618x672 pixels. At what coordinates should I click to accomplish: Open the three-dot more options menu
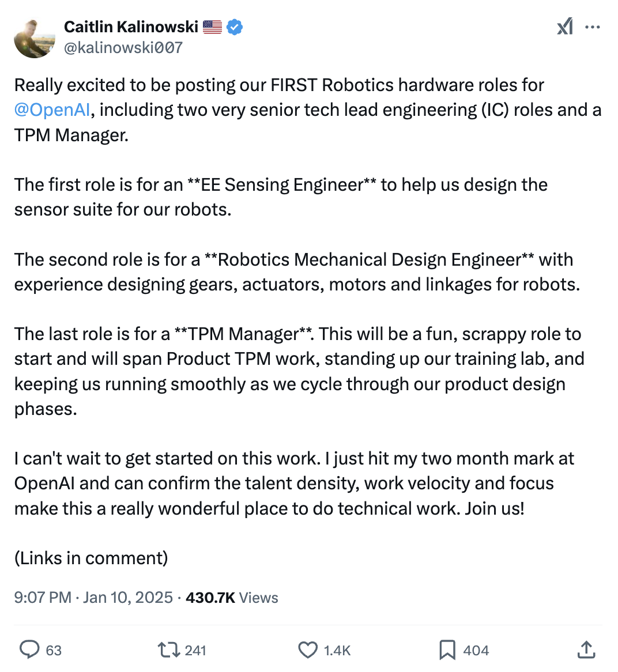(593, 27)
